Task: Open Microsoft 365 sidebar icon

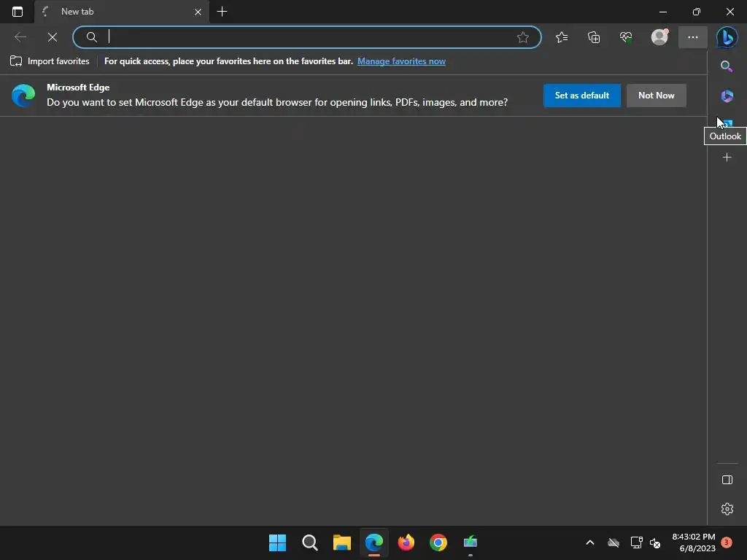Action: tap(727, 96)
